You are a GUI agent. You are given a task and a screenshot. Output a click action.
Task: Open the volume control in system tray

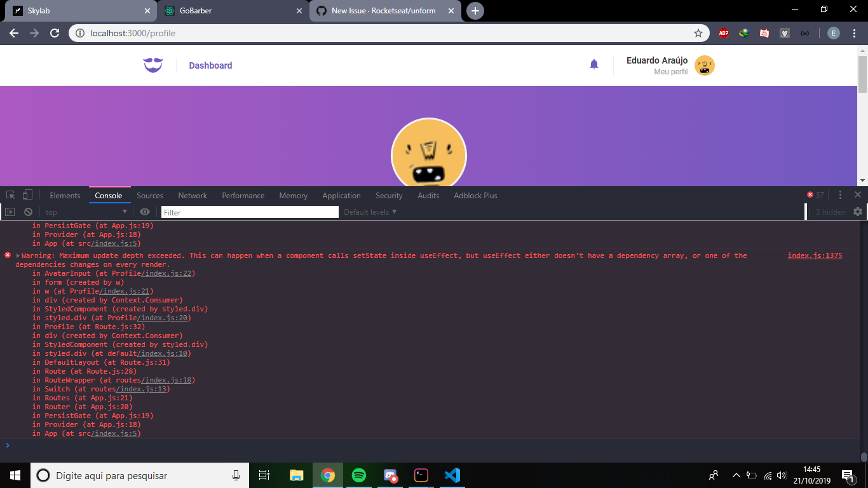click(782, 475)
